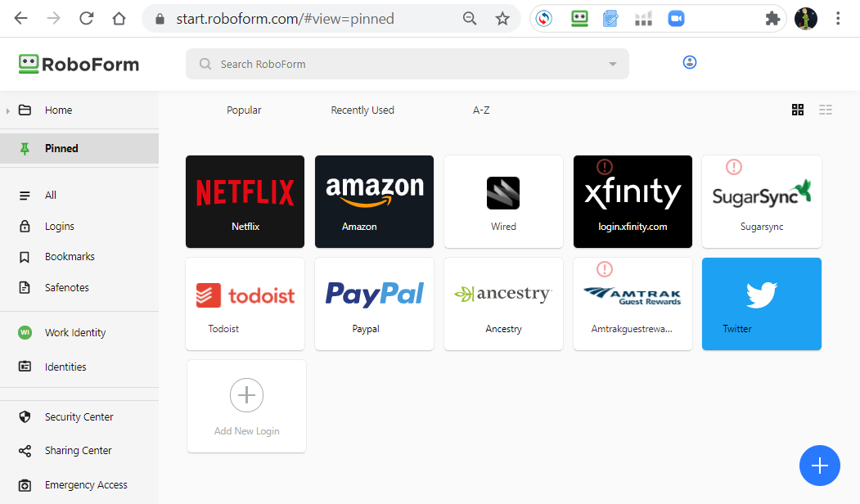Open the Work Identity section
The image size is (860, 504).
click(x=74, y=332)
